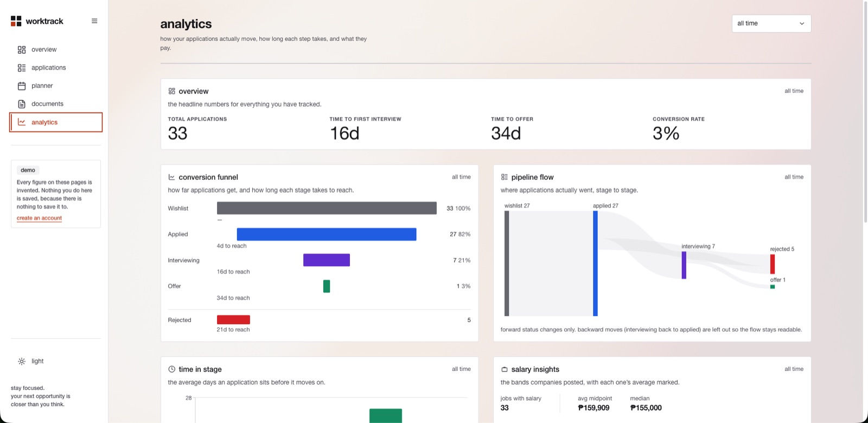The height and width of the screenshot is (423, 868).
Task: Open the planner page
Action: (56, 86)
